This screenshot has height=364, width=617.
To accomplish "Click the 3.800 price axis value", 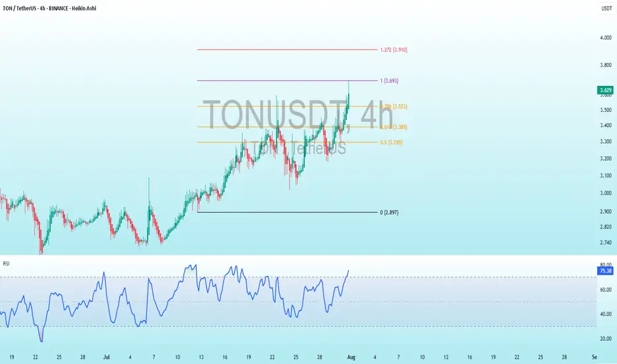I will click(x=606, y=66).
